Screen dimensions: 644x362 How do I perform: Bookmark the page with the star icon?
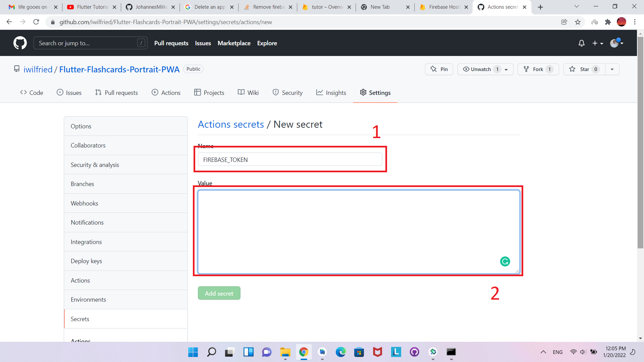[x=578, y=22]
